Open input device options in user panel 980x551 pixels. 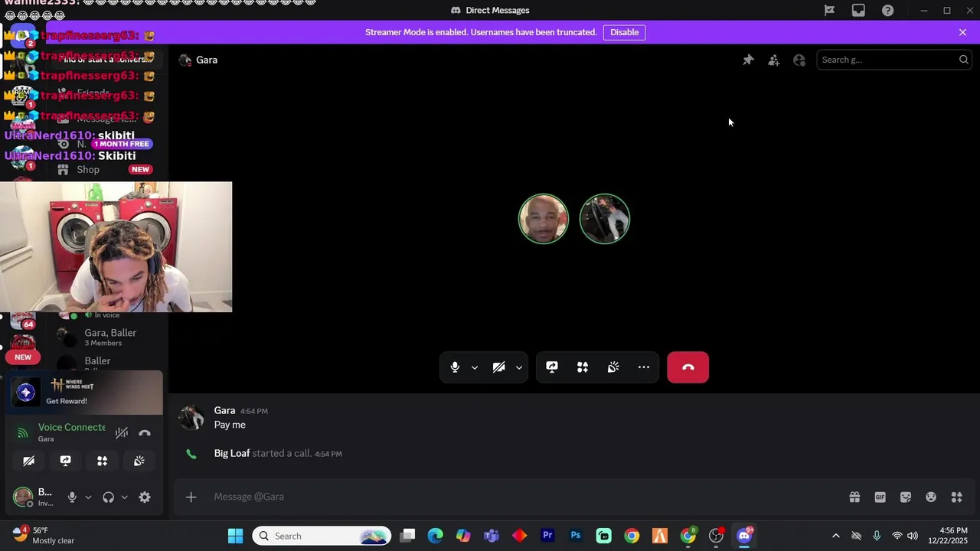point(88,497)
